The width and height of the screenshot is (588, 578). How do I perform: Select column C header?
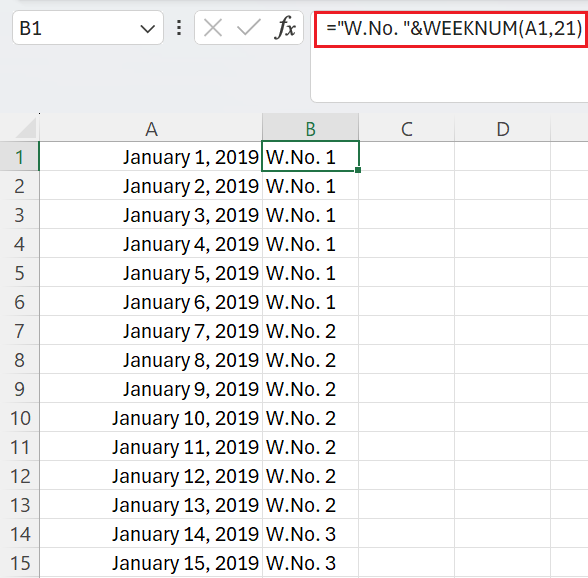pos(406,129)
